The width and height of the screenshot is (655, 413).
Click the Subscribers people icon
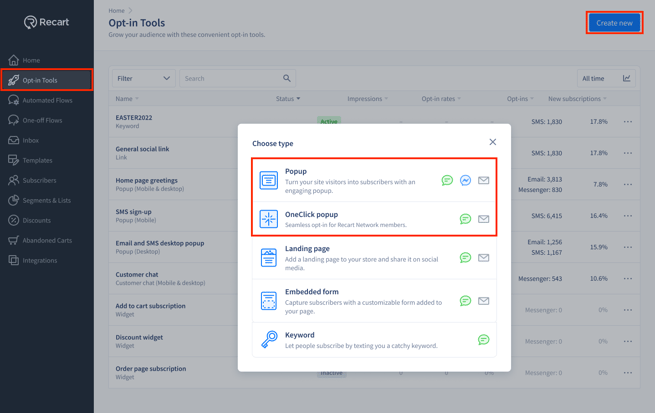coord(13,180)
